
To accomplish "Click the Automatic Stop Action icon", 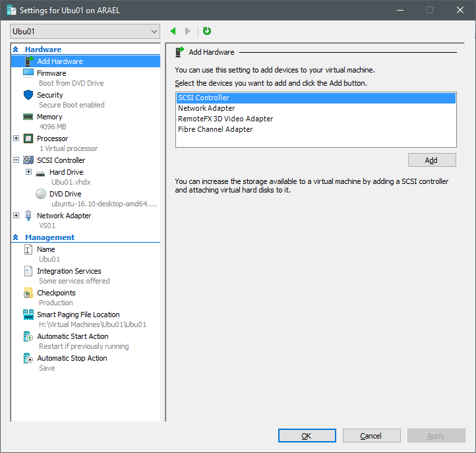I will [28, 358].
